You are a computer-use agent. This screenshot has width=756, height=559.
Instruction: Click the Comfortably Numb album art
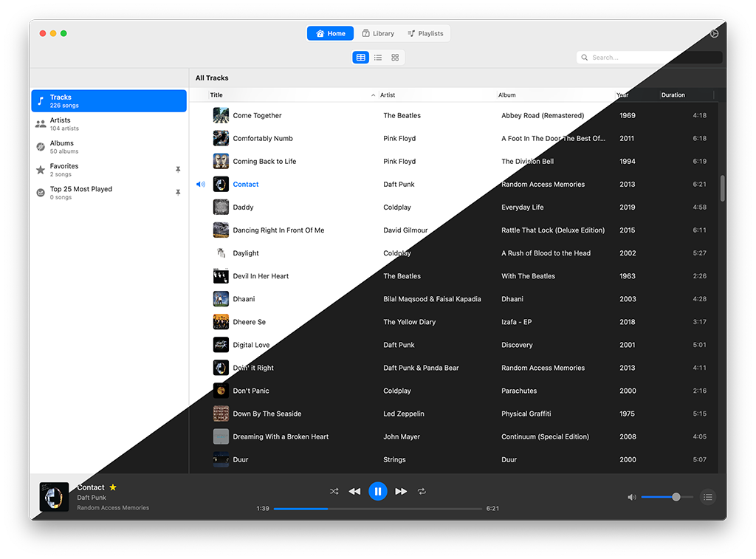click(221, 138)
